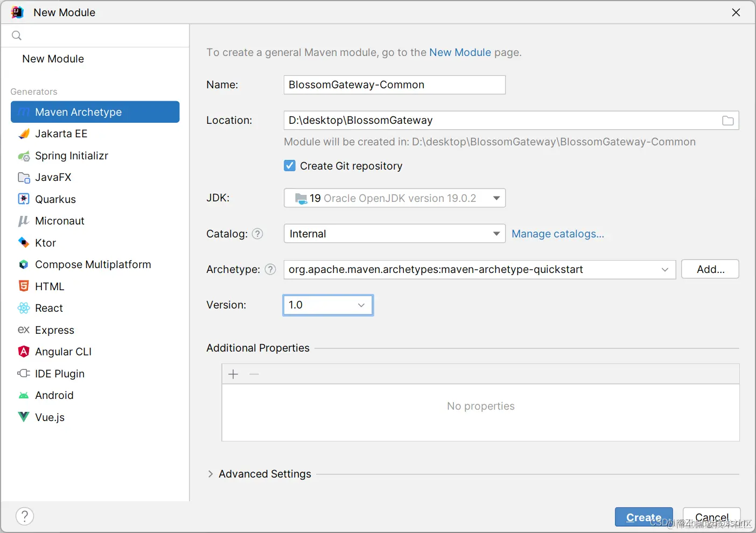Click the React atom icon
This screenshot has height=533, width=756.
coord(24,308)
